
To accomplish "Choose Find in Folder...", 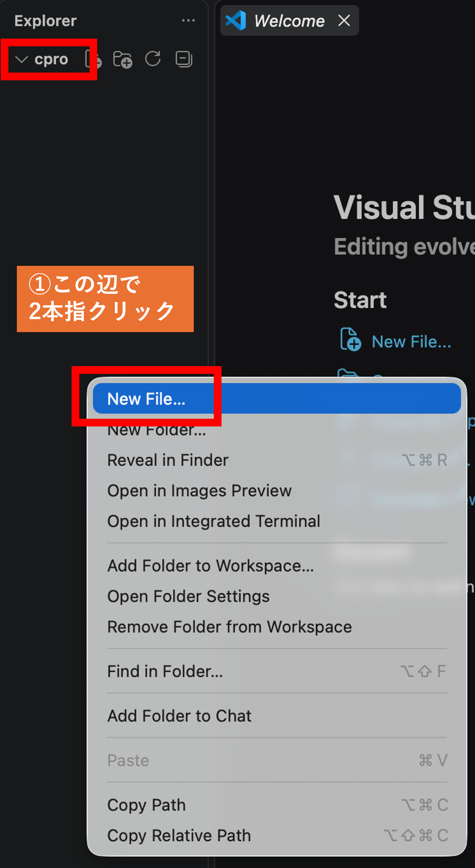I will 277,671.
